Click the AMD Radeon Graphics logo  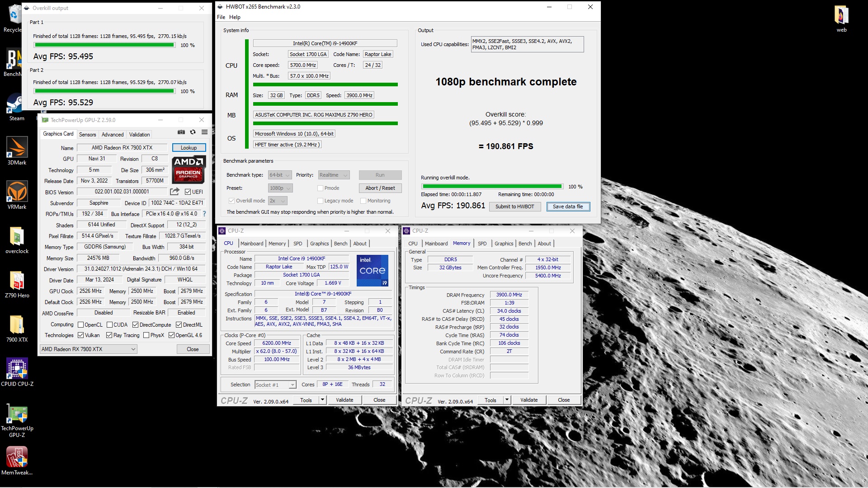[189, 169]
